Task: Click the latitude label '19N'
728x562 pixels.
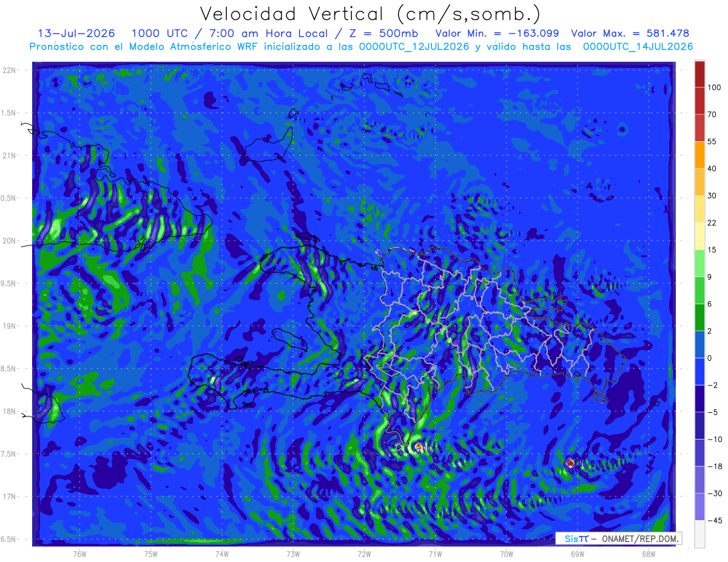Action: pos(9,326)
